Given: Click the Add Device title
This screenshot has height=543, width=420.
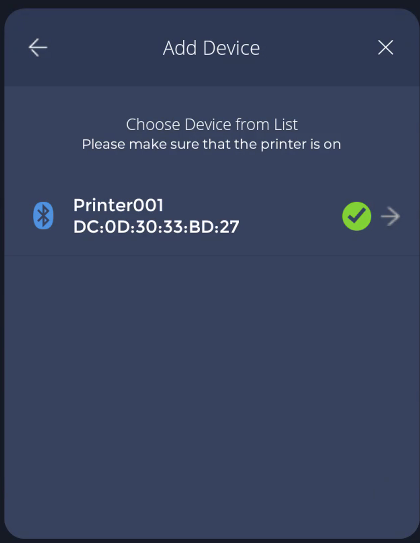Looking at the screenshot, I should coord(211,48).
